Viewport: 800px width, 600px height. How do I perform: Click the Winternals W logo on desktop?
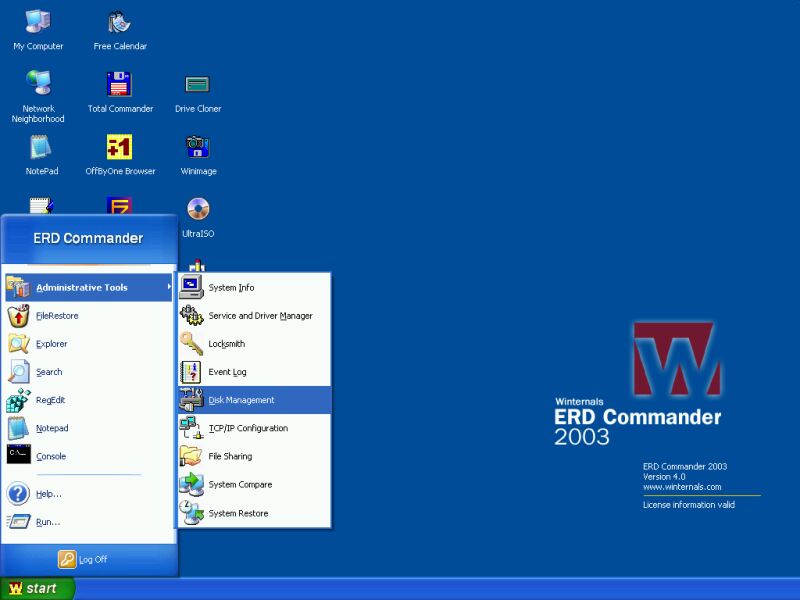click(677, 359)
